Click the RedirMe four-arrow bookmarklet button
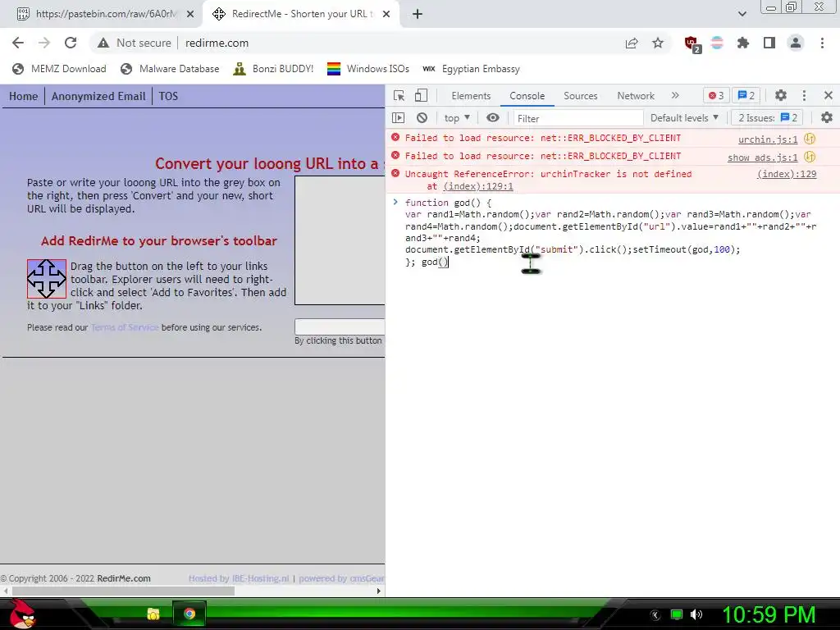Viewport: 840px width, 630px height. (47, 279)
